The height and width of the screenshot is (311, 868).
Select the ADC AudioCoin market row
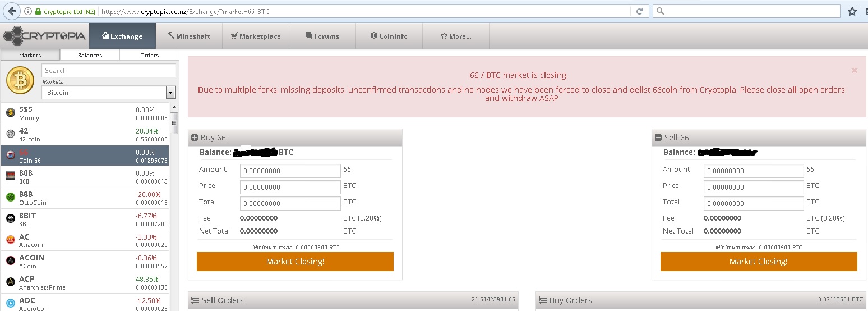coord(85,303)
